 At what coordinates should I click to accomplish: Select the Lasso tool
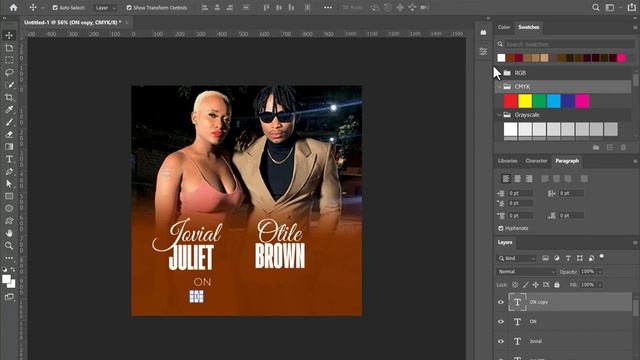pos(9,73)
